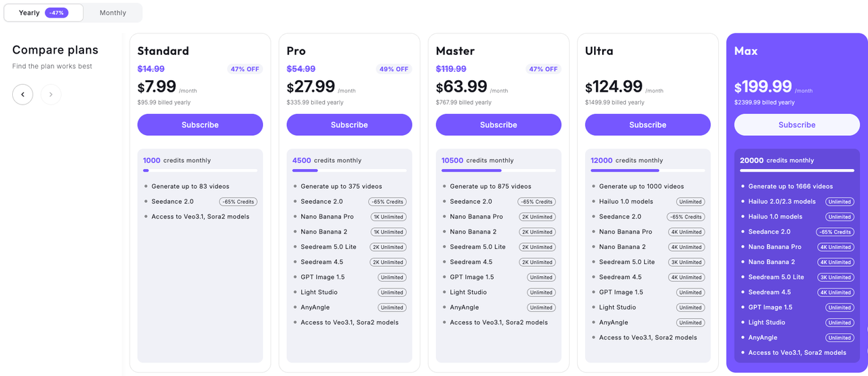The width and height of the screenshot is (868, 376).
Task: Click the 47% OFF badge on Standard
Action: tap(245, 69)
